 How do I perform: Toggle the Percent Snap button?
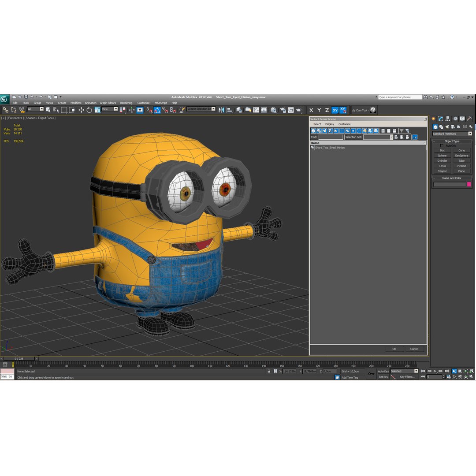pyautogui.click(x=165, y=110)
